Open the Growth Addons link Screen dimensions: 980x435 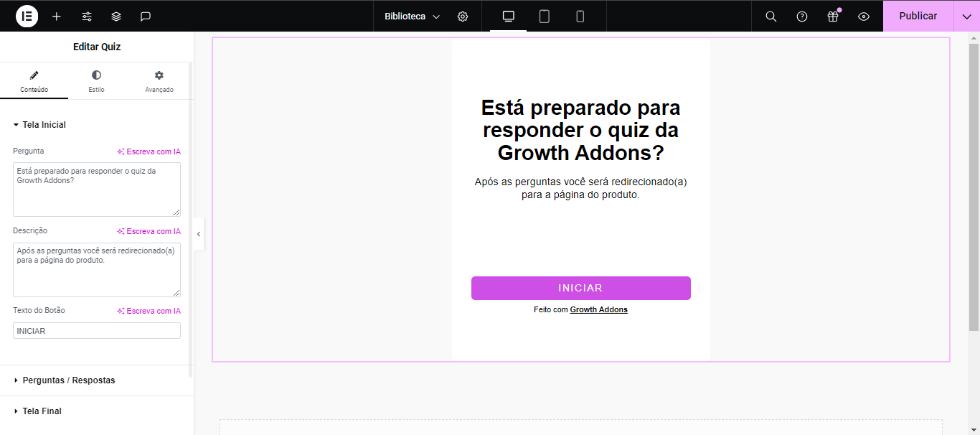599,310
